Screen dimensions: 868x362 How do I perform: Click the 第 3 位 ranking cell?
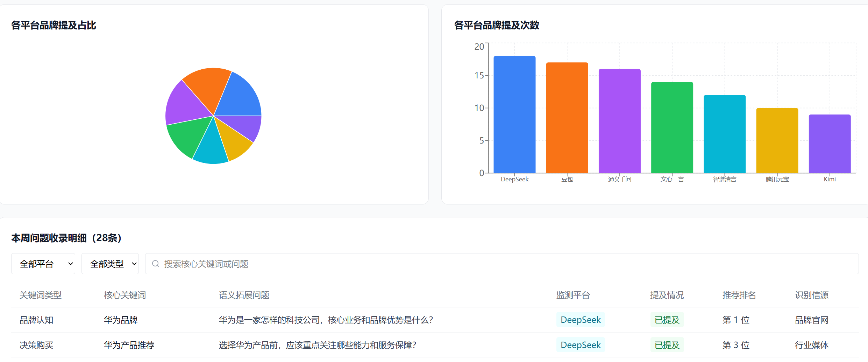(x=736, y=345)
